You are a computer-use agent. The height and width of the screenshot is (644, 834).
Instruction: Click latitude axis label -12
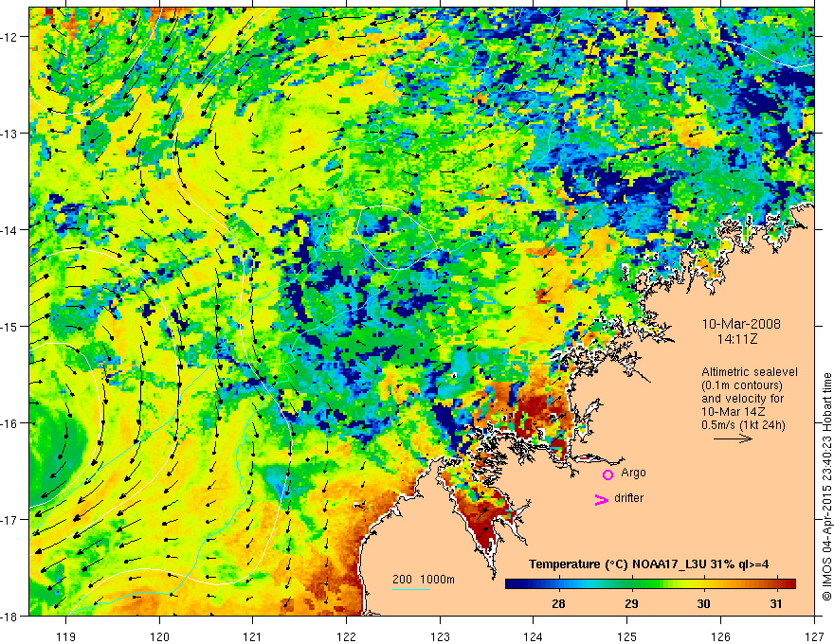coord(9,37)
